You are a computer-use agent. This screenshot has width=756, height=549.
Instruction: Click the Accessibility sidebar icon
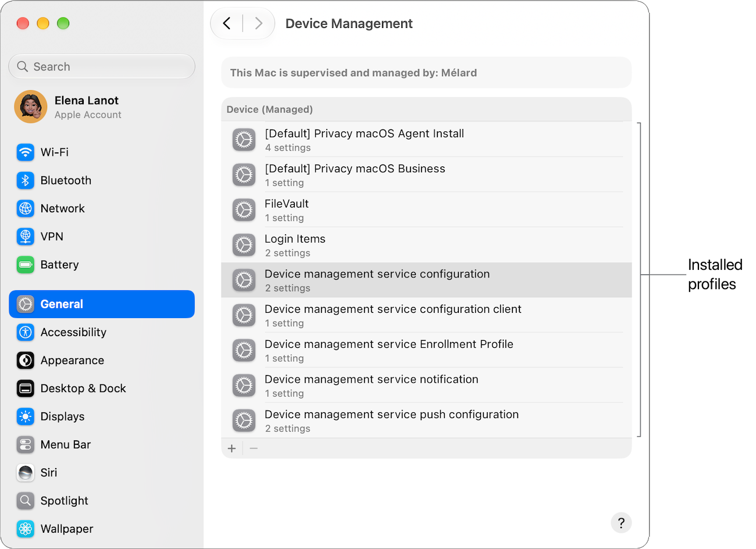pyautogui.click(x=26, y=332)
